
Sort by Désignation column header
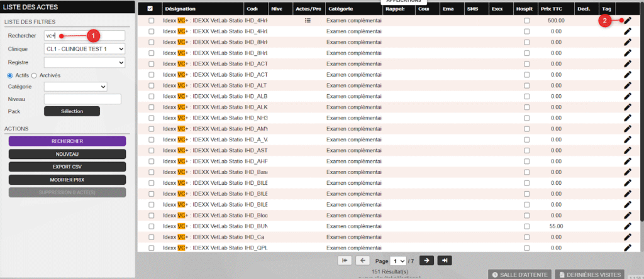(180, 9)
